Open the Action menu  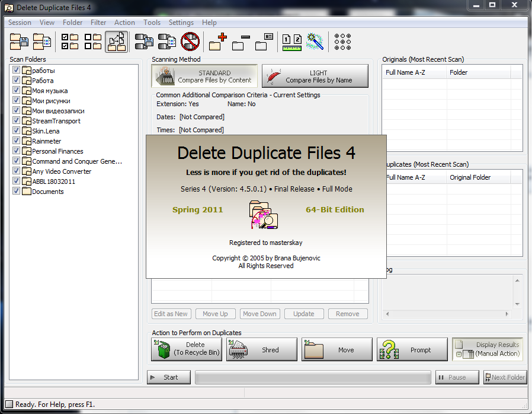coord(124,23)
